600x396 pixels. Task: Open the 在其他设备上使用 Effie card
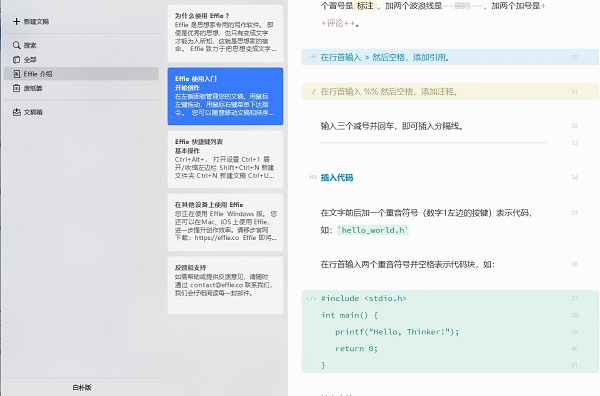tap(225, 222)
